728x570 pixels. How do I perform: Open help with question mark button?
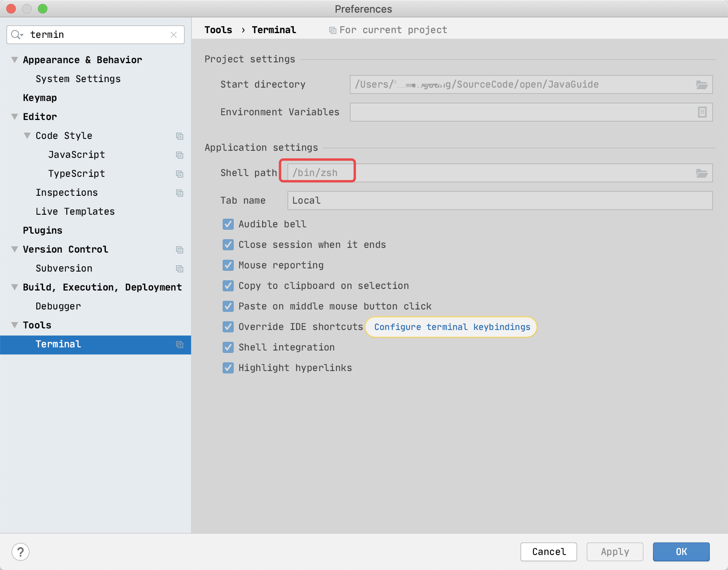point(21,551)
